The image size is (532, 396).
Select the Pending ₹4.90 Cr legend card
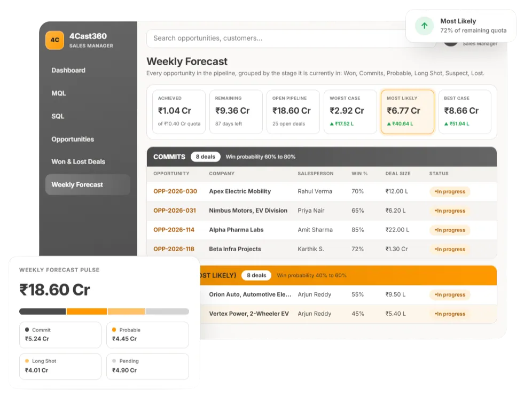coord(147,366)
